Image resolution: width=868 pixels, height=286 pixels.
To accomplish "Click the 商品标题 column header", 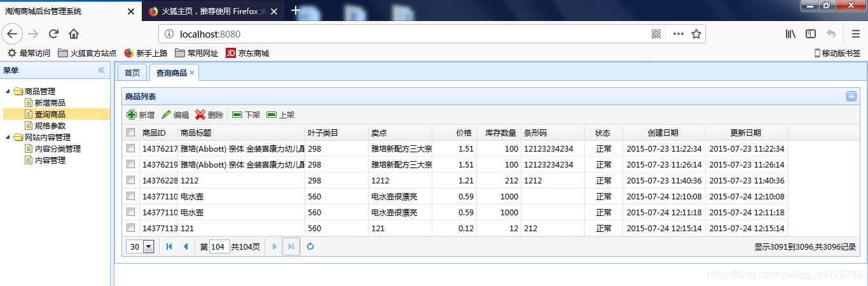I will (x=242, y=132).
